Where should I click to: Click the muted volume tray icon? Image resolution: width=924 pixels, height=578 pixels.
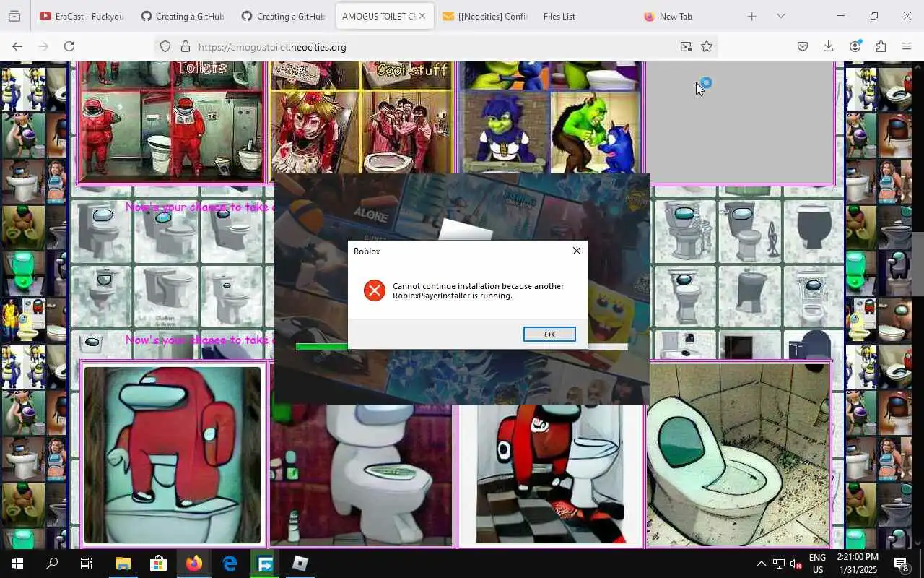pos(796,564)
